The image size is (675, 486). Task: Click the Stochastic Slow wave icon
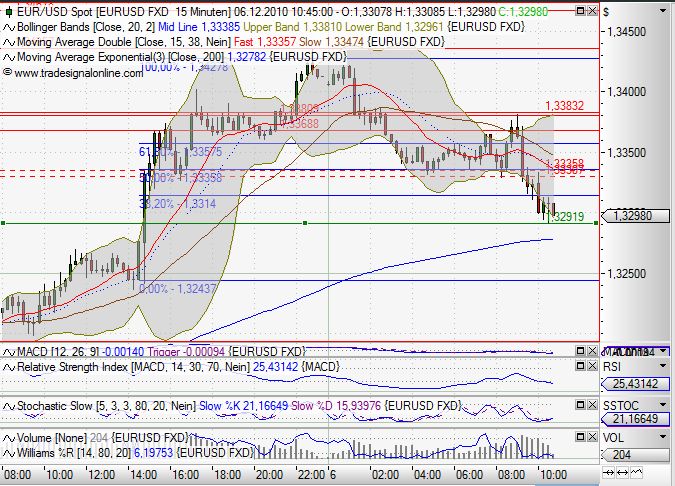point(9,406)
